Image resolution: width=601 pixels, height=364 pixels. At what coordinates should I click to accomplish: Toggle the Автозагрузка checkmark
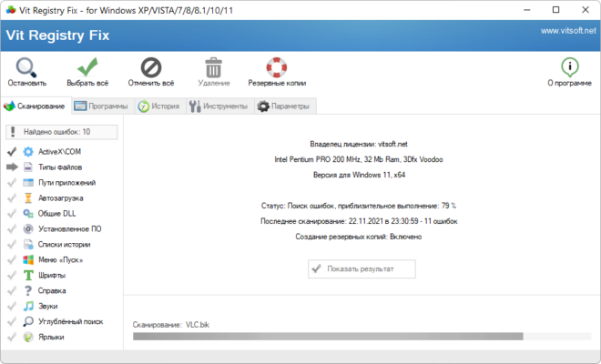tap(12, 198)
